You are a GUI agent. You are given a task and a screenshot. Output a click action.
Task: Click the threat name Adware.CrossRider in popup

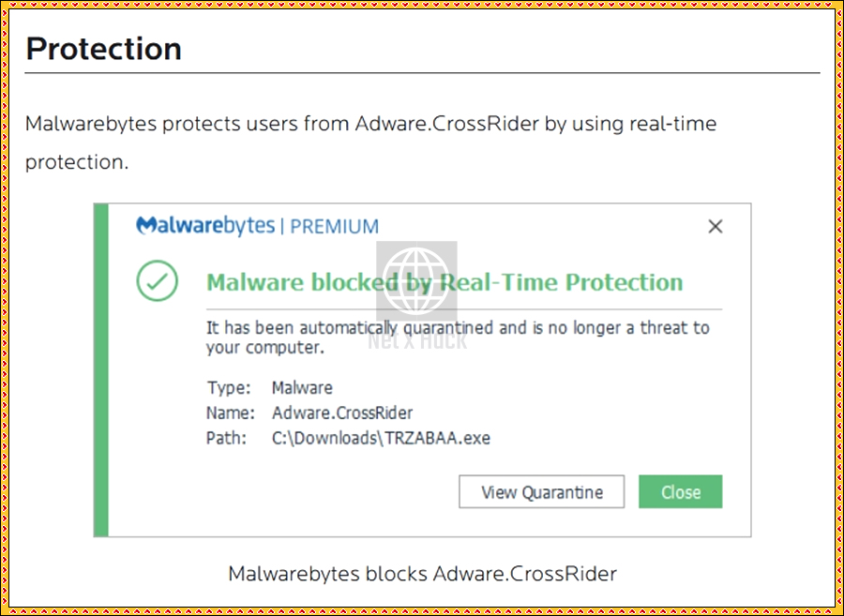point(342,413)
